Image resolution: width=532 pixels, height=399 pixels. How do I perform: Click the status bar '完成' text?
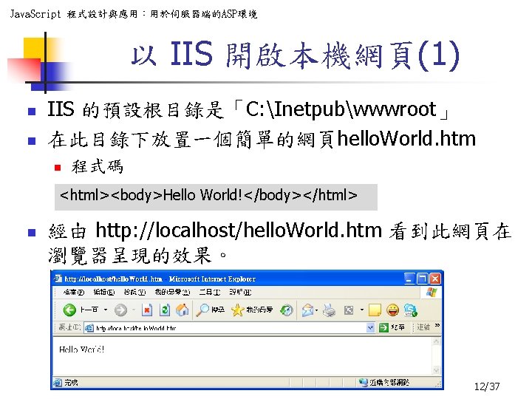point(71,383)
